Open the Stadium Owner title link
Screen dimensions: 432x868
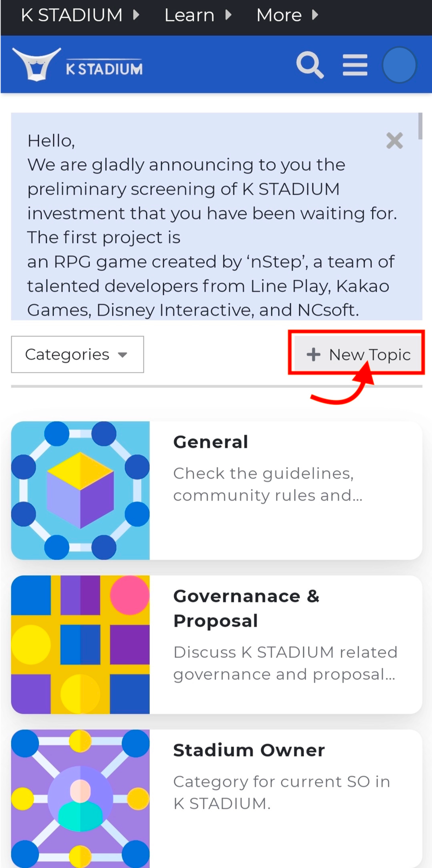(x=249, y=750)
